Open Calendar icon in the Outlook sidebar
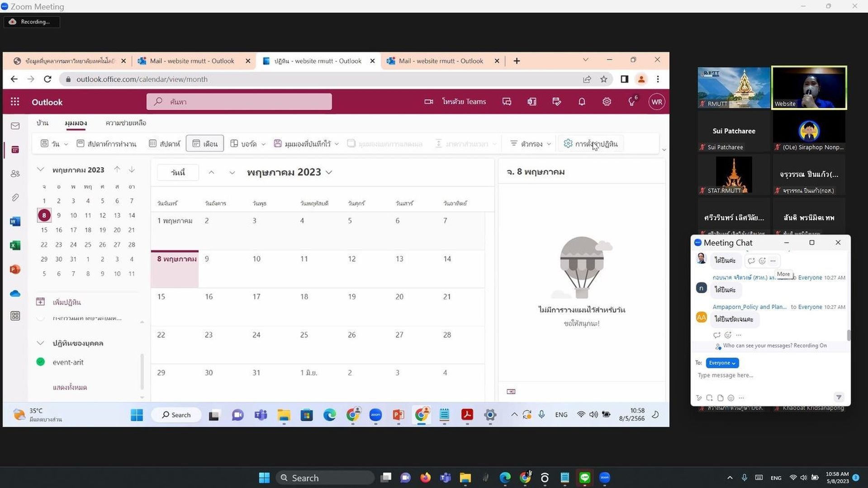 tap(15, 150)
